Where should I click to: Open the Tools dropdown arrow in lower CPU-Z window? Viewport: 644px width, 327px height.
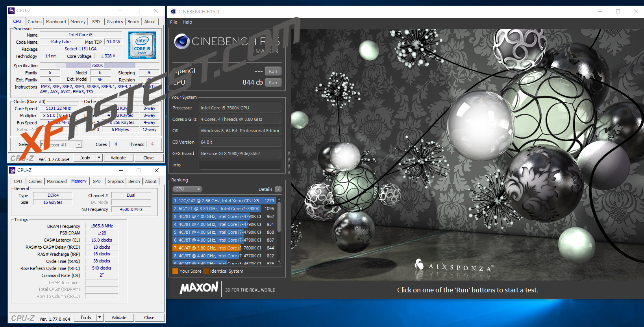pos(100,318)
